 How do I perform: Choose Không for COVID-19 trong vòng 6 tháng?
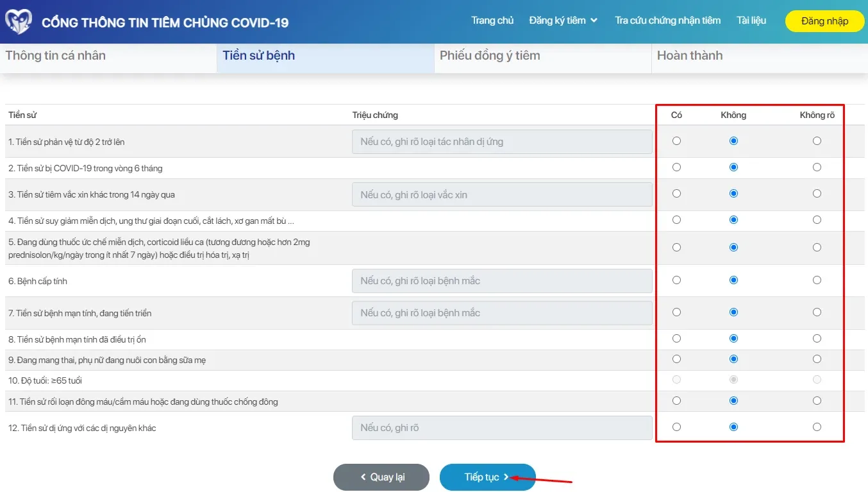[x=733, y=167]
